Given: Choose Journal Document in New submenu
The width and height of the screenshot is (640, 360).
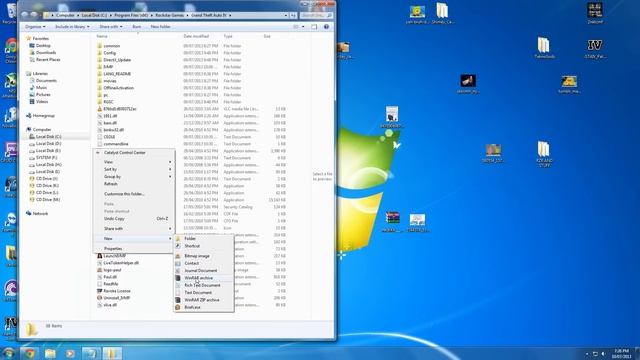Looking at the screenshot, I should coord(203,271).
